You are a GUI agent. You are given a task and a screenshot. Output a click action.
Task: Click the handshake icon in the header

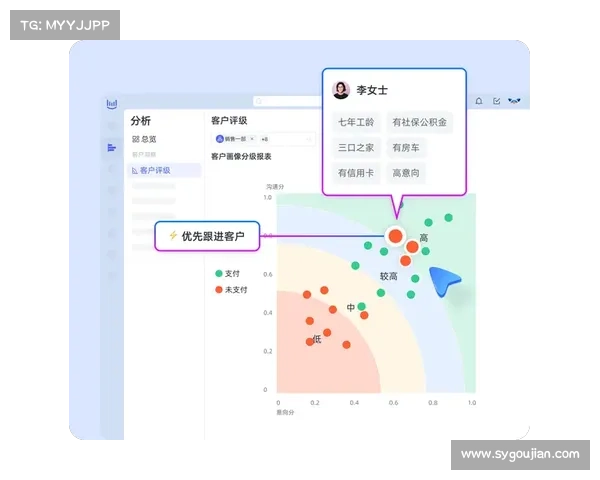coord(514,101)
